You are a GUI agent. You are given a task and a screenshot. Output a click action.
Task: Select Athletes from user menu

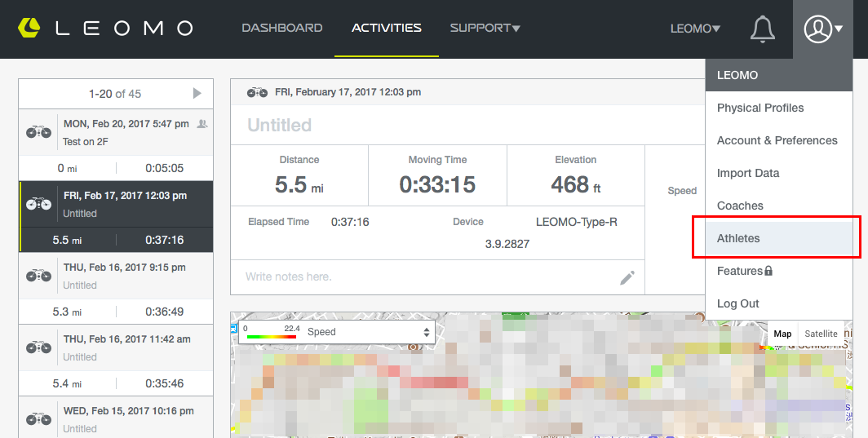click(738, 238)
